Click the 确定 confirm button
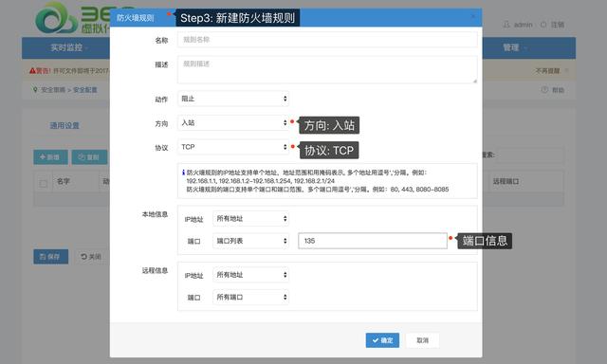This screenshot has width=607, height=364. point(382,340)
